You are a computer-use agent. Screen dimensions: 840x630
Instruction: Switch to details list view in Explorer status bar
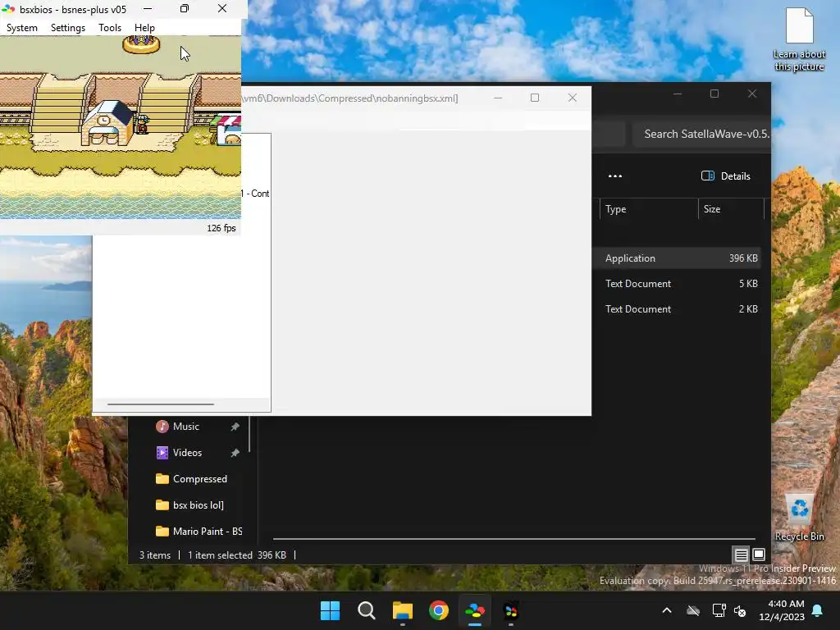click(x=741, y=555)
